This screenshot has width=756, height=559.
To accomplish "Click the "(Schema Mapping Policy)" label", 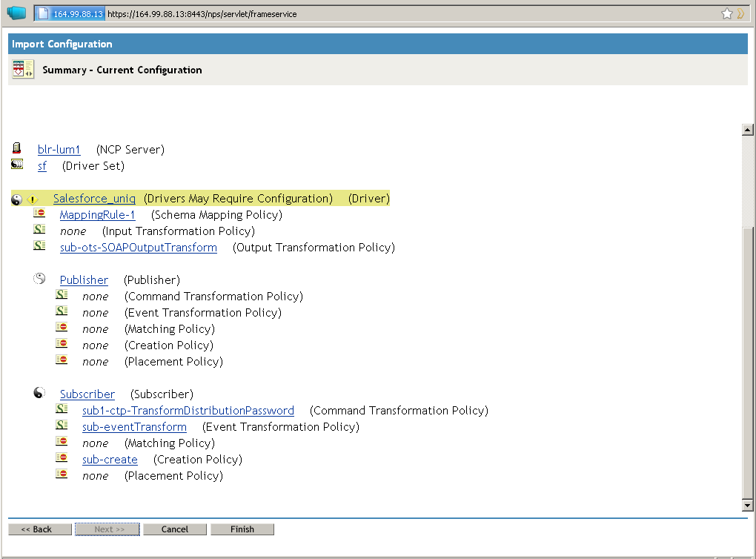I will point(217,214).
